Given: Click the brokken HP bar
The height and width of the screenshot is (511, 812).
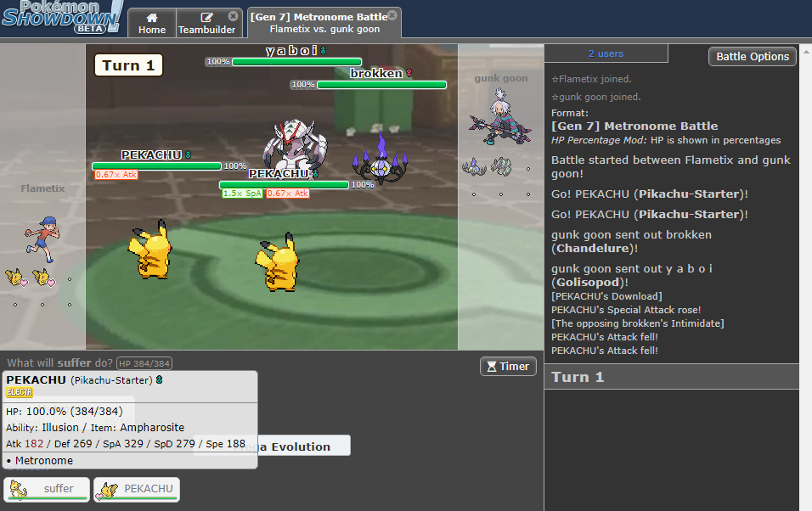Looking at the screenshot, I should 381,84.
